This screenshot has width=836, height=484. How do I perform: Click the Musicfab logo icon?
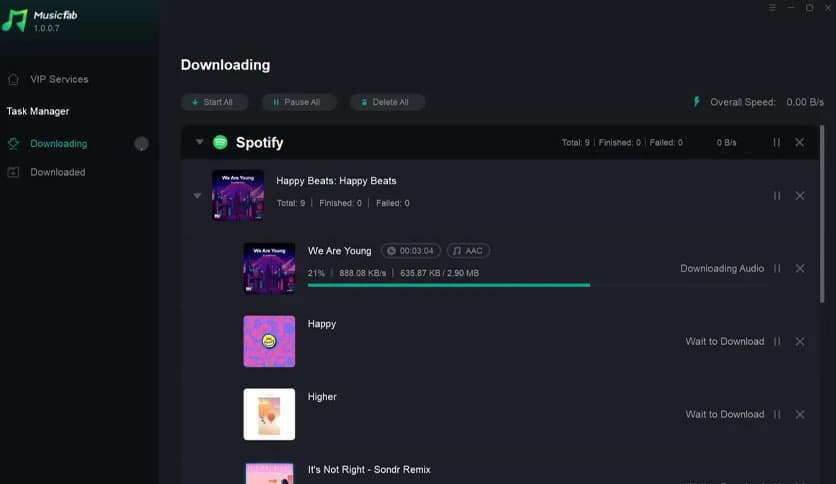[x=14, y=21]
